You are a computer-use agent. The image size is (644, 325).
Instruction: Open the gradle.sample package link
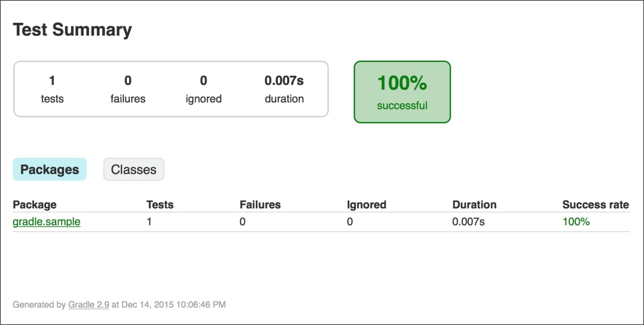[x=47, y=221]
